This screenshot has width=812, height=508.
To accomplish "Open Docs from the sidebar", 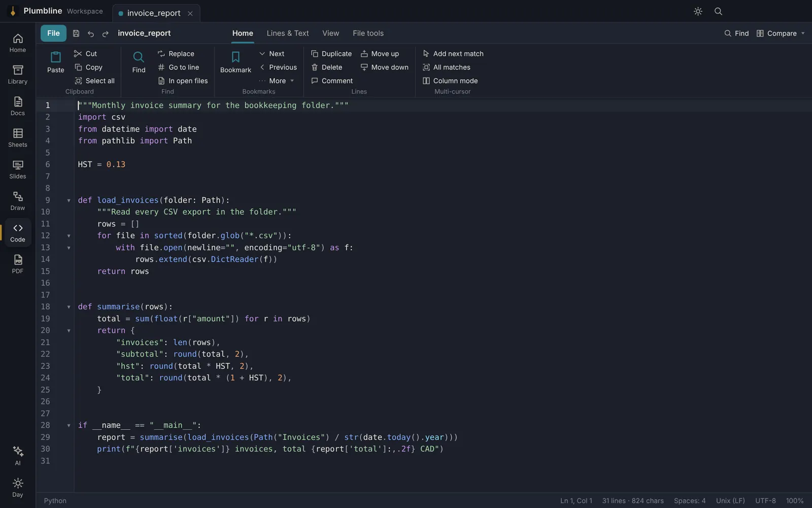I will coord(18,106).
